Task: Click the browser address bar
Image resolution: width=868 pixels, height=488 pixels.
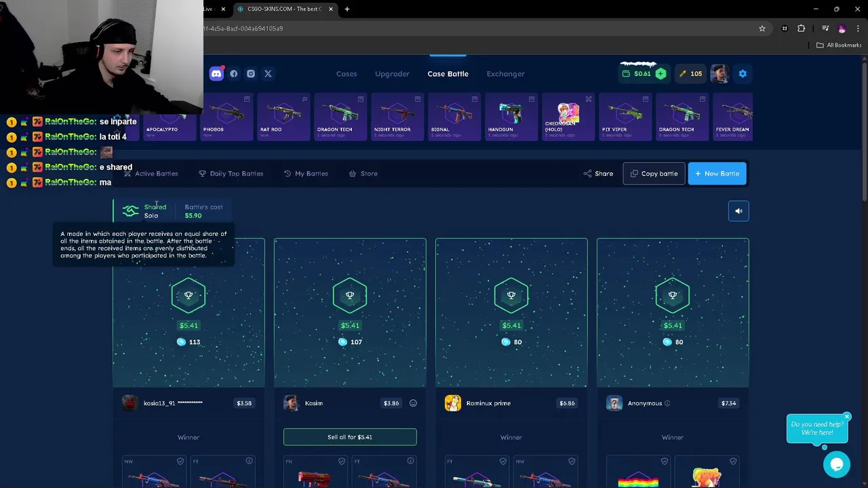Action: coord(475,28)
